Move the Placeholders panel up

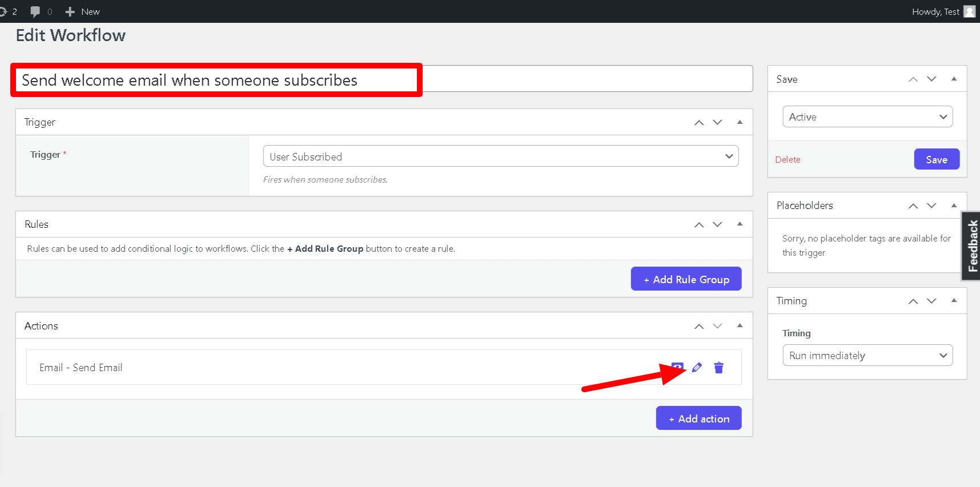click(x=913, y=206)
